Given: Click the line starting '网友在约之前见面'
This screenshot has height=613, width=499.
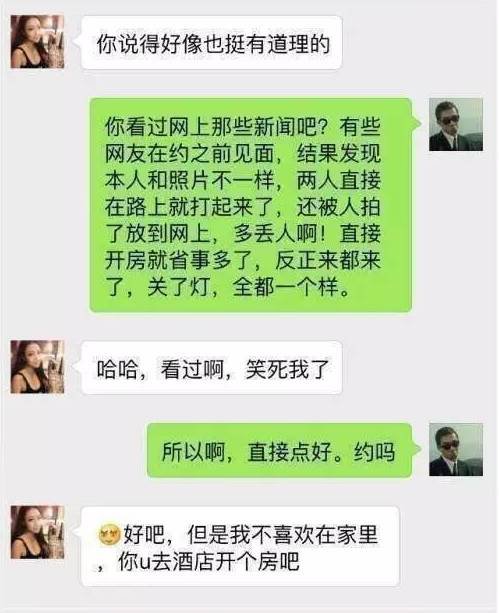Looking at the screenshot, I should coord(242,154).
